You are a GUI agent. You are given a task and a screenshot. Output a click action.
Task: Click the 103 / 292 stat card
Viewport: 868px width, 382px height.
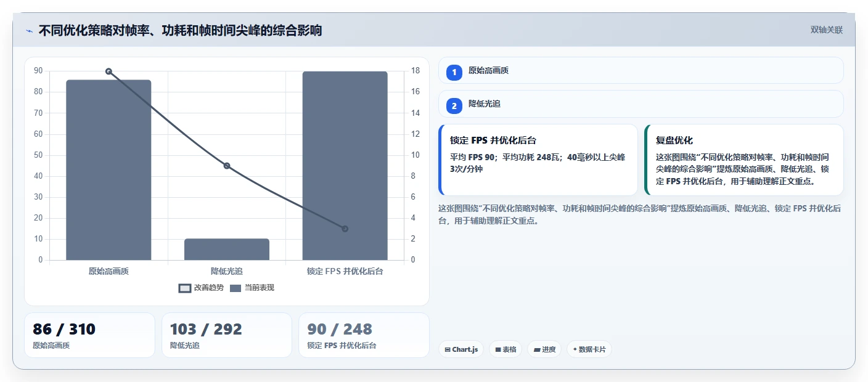[226, 335]
